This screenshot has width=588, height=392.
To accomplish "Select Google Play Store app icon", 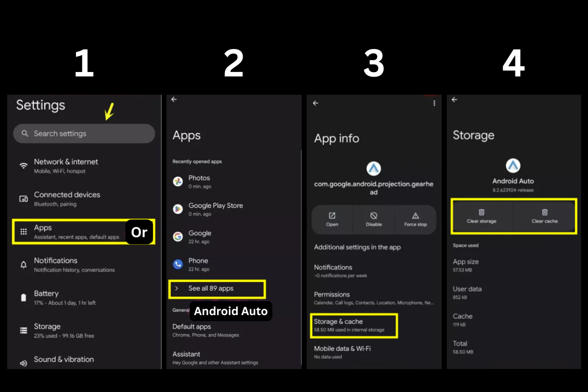I will (178, 209).
